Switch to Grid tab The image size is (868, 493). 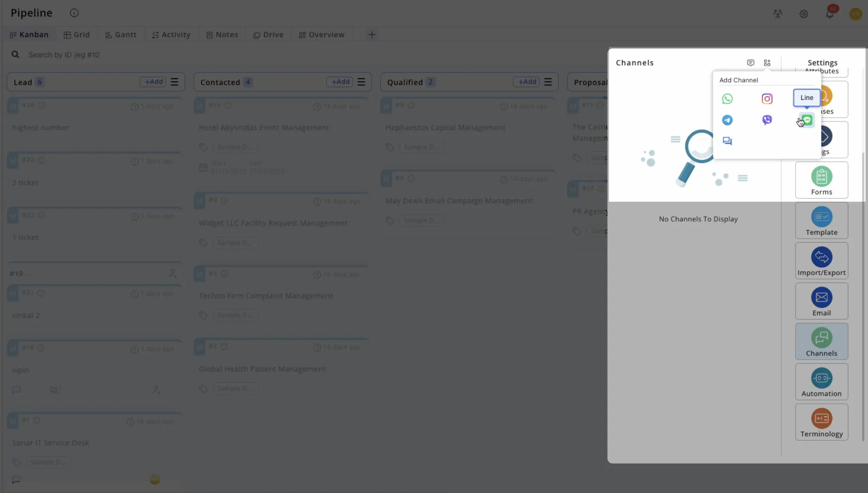click(x=77, y=35)
